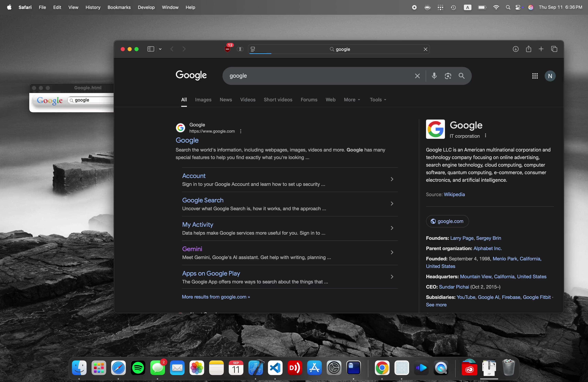Click See more under Subsidiaries

[436, 305]
